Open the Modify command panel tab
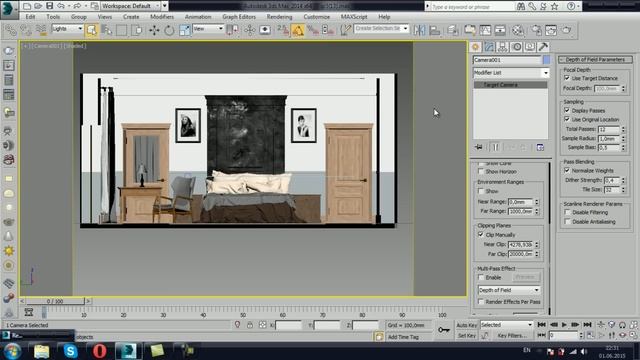Viewport: 640px width, 360px height. coord(489,47)
